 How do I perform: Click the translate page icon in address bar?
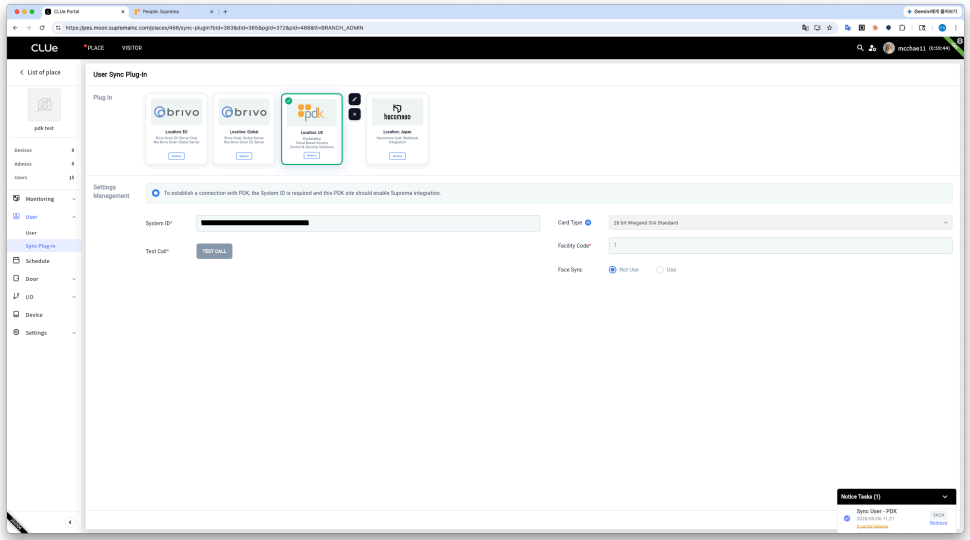(805, 28)
